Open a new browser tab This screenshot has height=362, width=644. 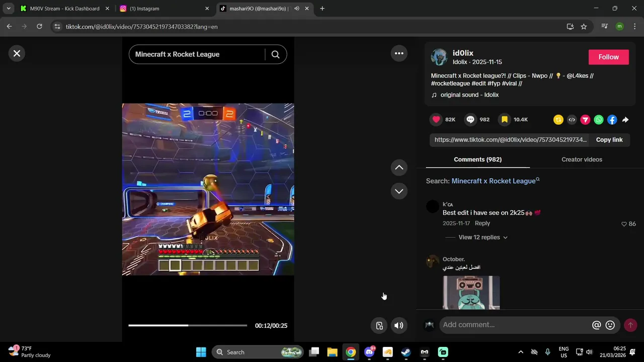tap(322, 9)
